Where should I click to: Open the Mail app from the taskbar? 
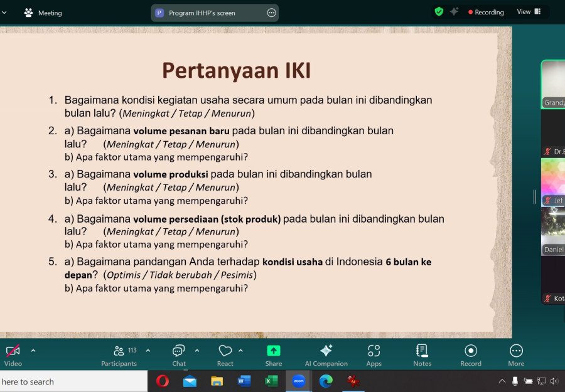[x=190, y=381]
